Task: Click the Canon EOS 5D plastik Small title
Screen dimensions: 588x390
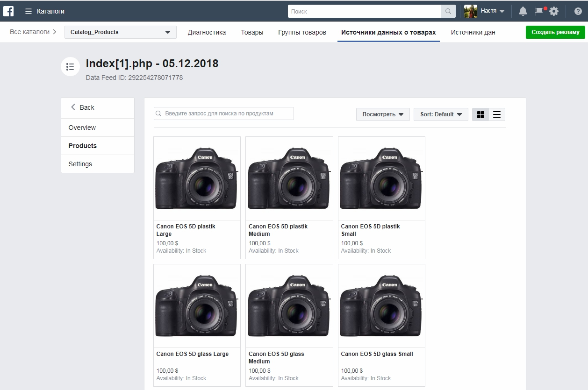Action: point(370,230)
